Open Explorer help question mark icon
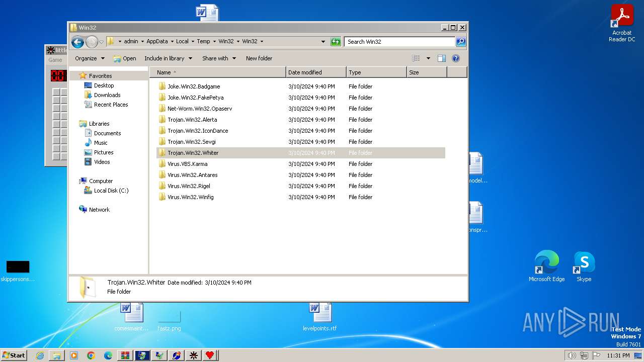644x362 pixels. click(x=456, y=58)
